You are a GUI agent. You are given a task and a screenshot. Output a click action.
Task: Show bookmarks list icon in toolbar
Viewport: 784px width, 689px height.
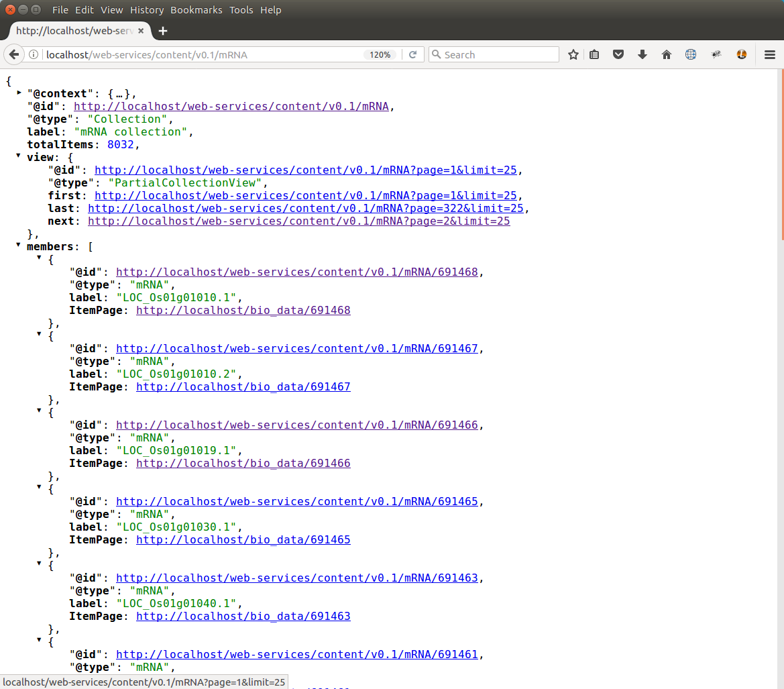(594, 54)
